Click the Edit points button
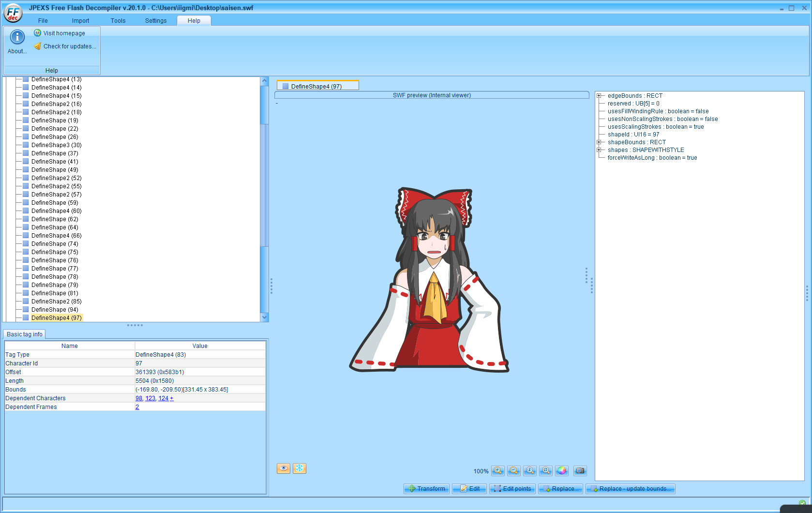Screen dimensions: 812x513 [512, 489]
